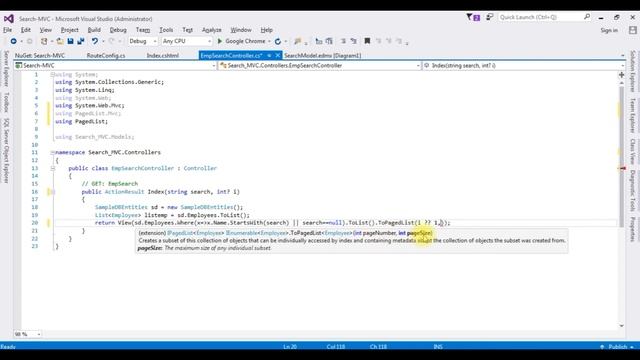640x360 pixels.
Task: Switch to the SearchModel.edmx [Diagram1] tab
Action: tap(322, 56)
